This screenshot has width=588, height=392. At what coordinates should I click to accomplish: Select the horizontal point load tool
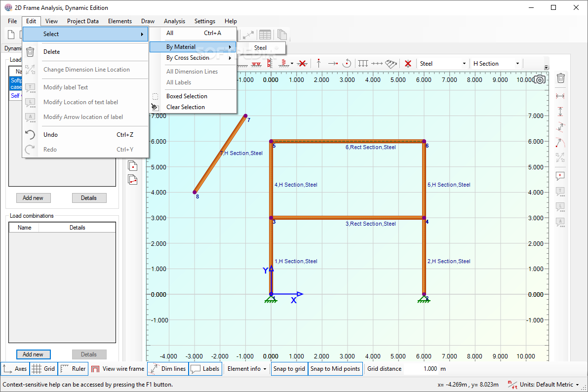pyautogui.click(x=333, y=63)
